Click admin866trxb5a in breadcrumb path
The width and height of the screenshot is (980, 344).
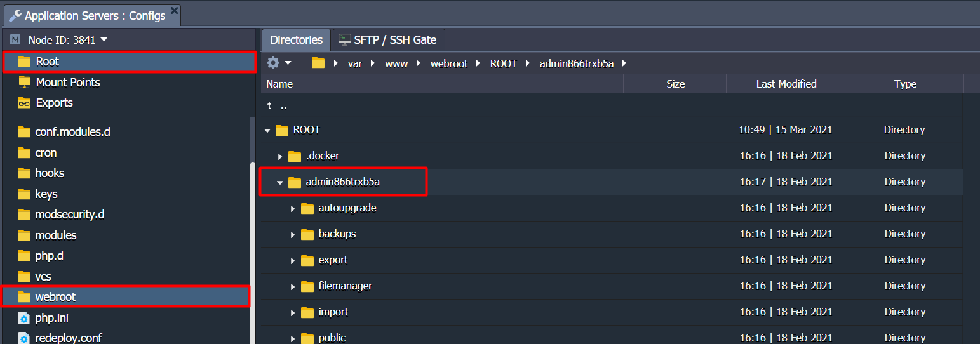click(x=577, y=63)
